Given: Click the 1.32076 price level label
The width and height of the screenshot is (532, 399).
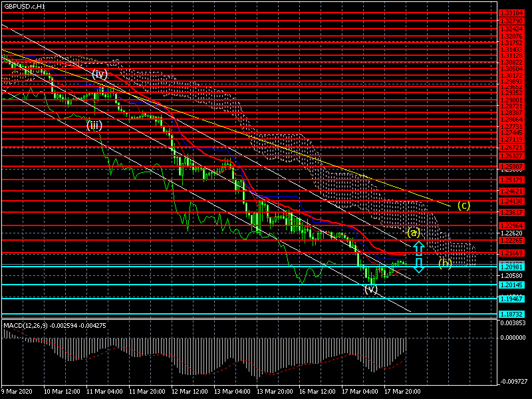Looking at the screenshot, I should point(511,37).
